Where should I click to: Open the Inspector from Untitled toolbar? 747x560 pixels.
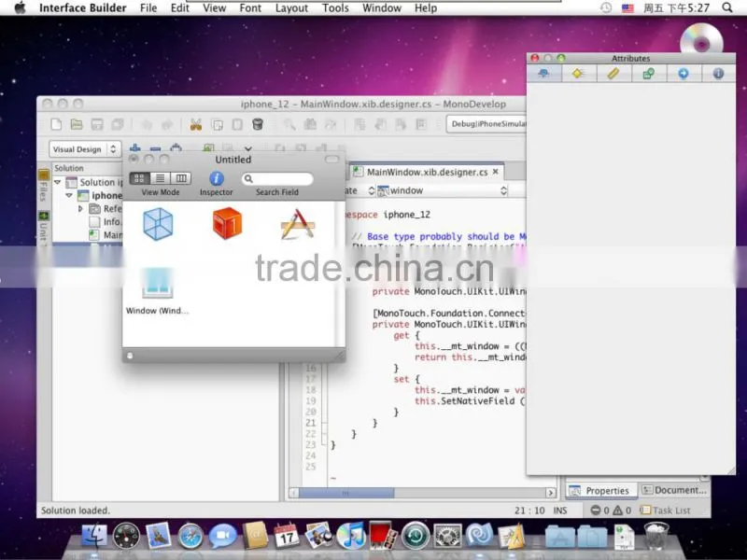[217, 179]
